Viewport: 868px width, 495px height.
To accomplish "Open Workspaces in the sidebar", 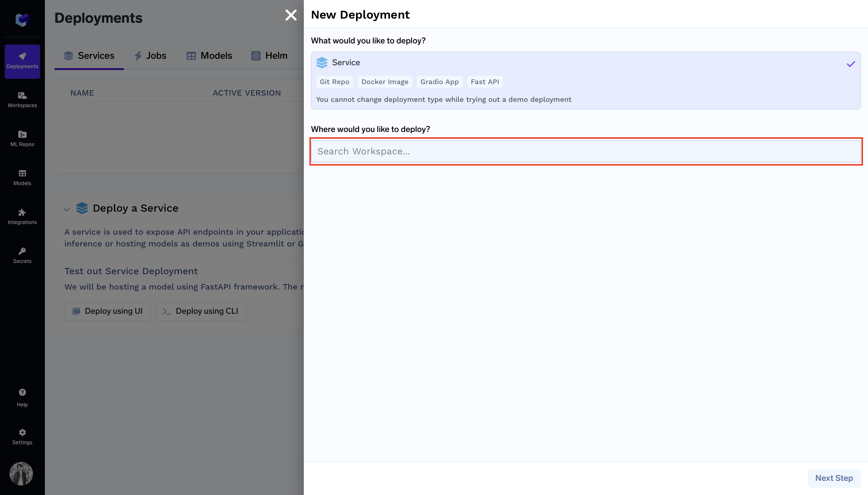I will (22, 100).
